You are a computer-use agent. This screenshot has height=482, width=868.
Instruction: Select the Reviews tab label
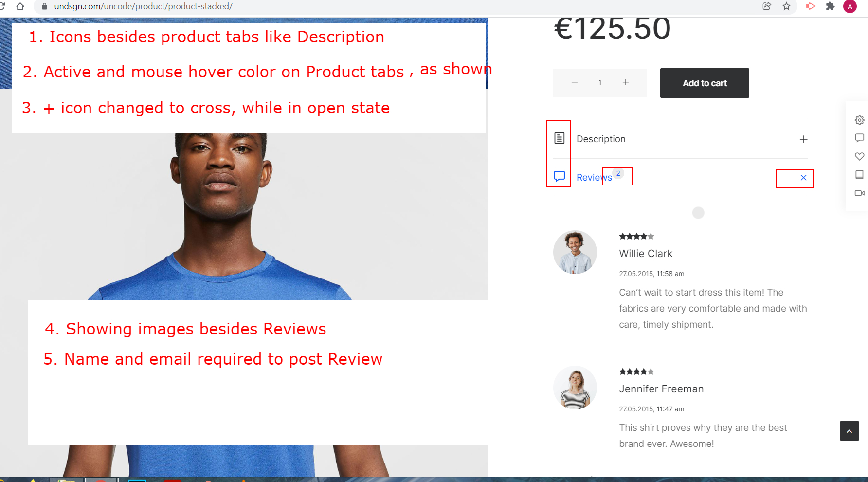click(594, 177)
